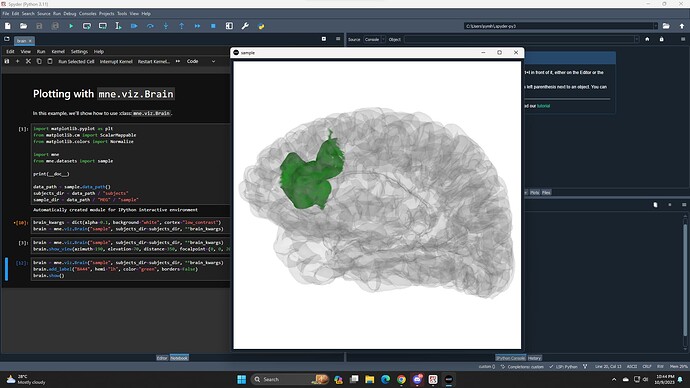Image resolution: width=690 pixels, height=388 pixels.
Task: Click Interrupt Kernel button
Action: click(116, 62)
